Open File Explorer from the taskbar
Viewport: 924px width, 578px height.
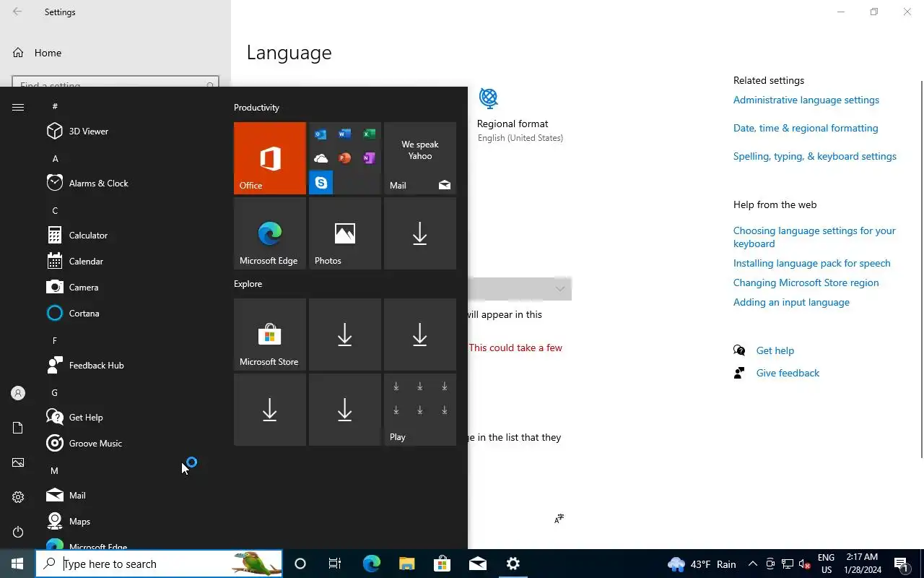point(406,564)
